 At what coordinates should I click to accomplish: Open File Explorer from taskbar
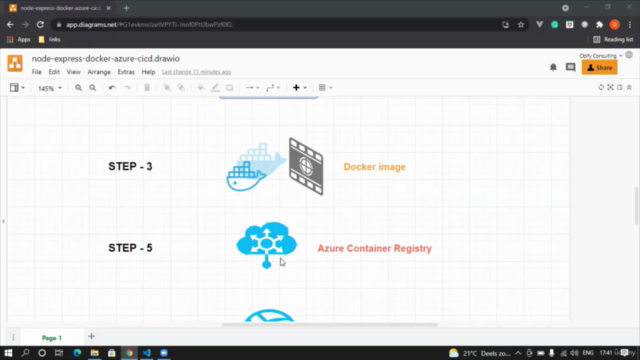pos(95,353)
